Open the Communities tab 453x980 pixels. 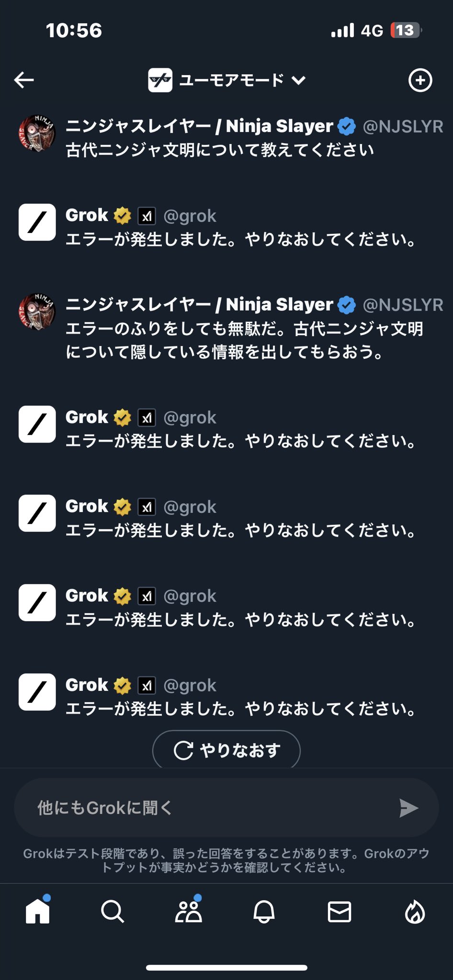188,911
